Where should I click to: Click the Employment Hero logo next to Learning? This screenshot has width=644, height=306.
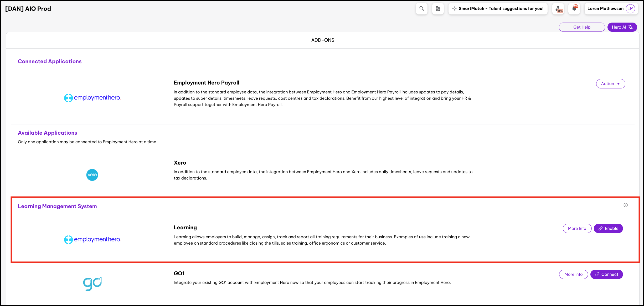coord(92,239)
